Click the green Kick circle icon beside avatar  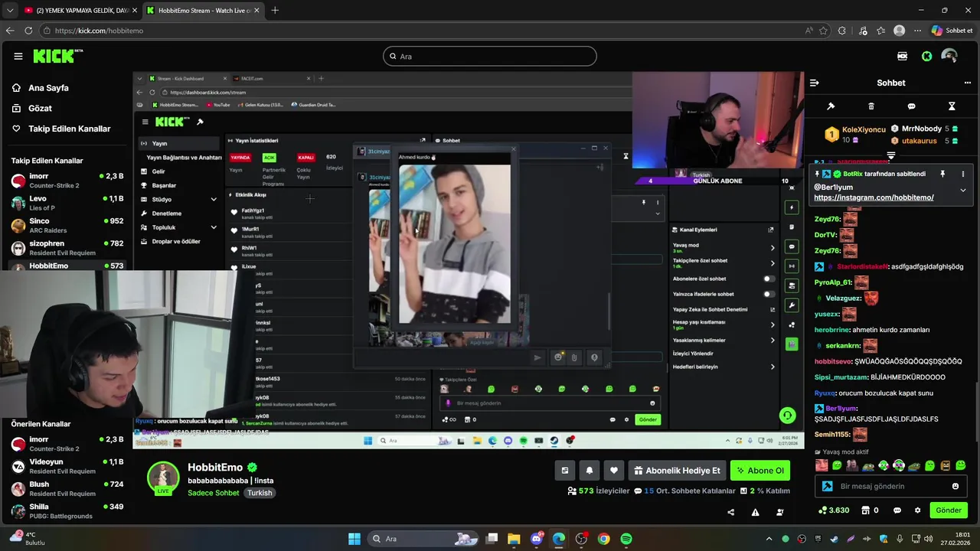926,56
